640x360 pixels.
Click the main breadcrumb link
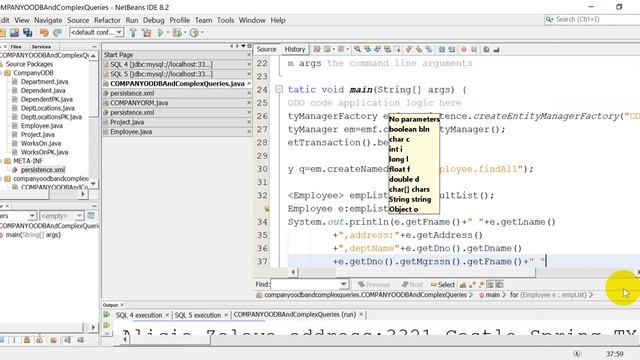[492, 295]
